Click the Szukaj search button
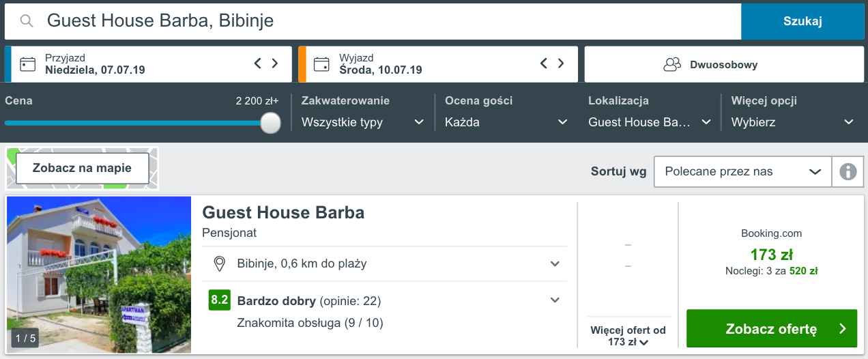Image resolution: width=868 pixels, height=359 pixels. [x=802, y=21]
